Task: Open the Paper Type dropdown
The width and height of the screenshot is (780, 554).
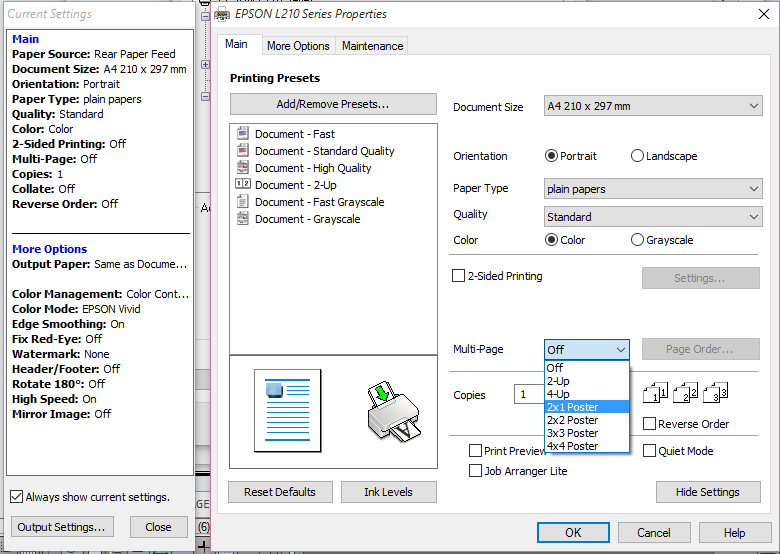Action: (x=653, y=189)
